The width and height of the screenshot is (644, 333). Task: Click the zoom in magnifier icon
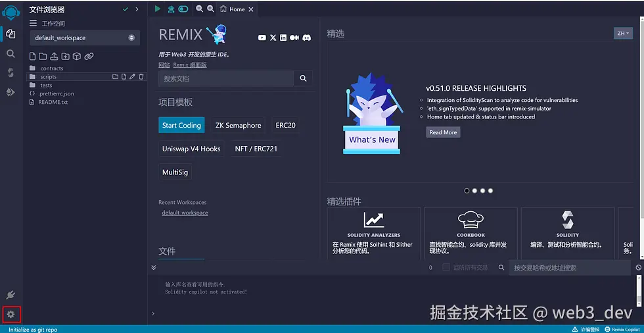click(210, 9)
